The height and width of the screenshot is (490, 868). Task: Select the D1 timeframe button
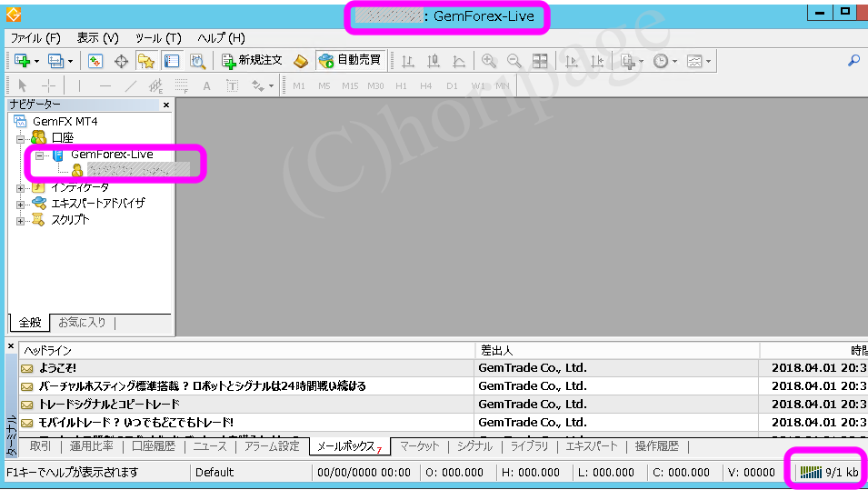tap(452, 85)
